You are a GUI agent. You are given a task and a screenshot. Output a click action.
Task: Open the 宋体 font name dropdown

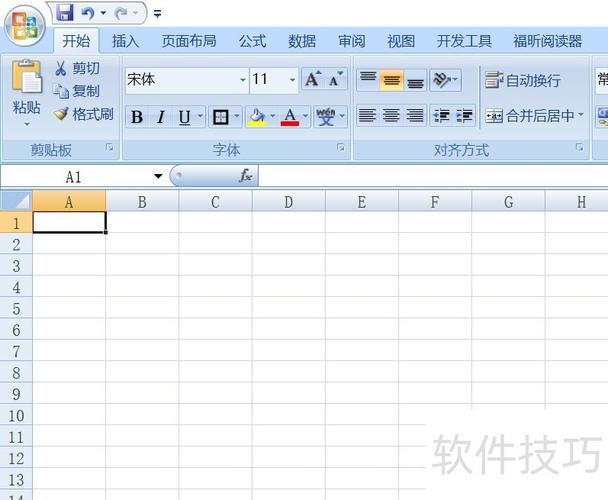click(x=243, y=80)
